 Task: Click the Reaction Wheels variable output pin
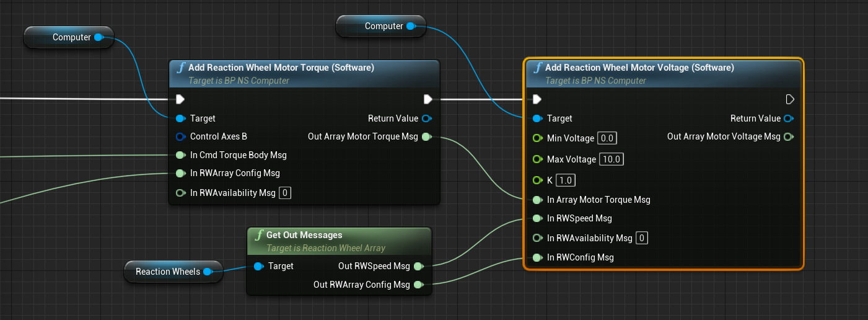point(208,272)
